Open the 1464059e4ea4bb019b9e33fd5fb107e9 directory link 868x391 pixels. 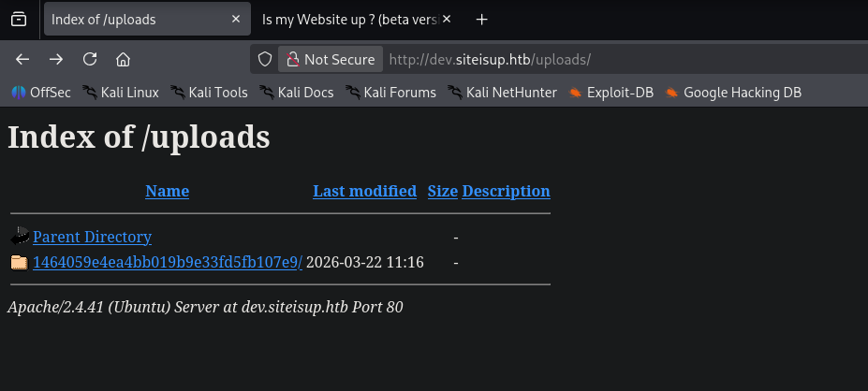click(x=167, y=262)
